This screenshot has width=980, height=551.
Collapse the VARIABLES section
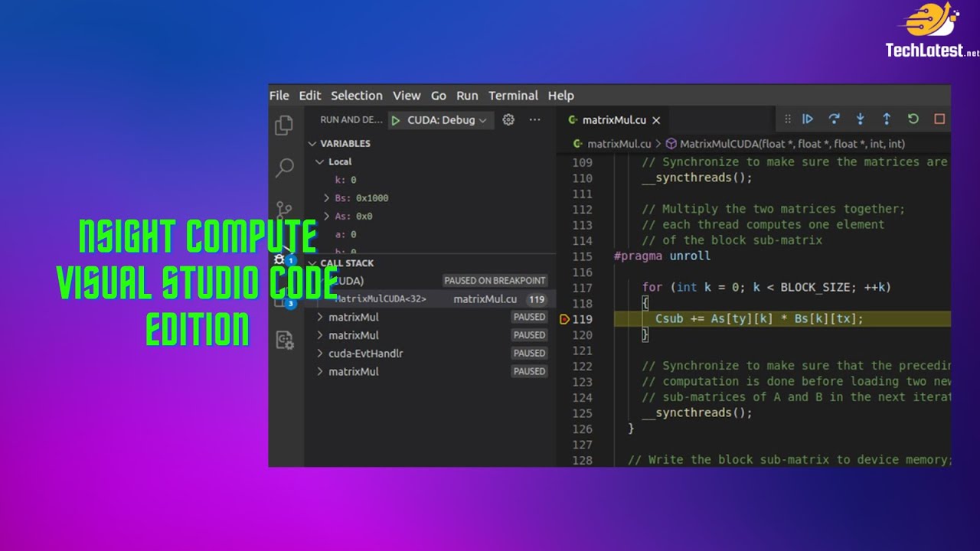tap(312, 143)
